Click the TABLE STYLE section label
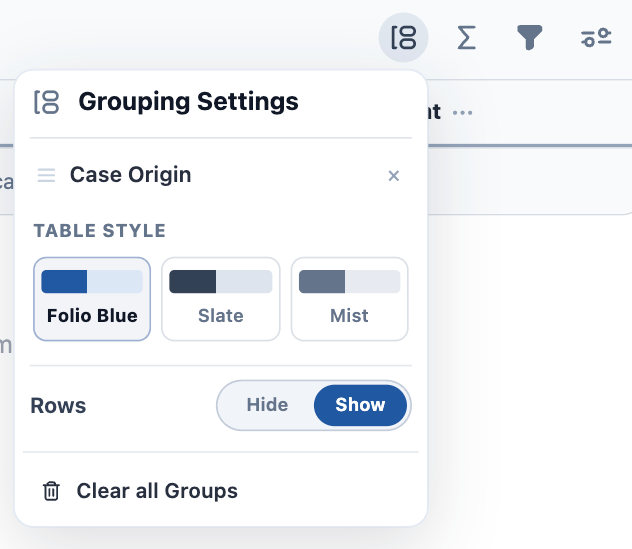 coord(100,231)
